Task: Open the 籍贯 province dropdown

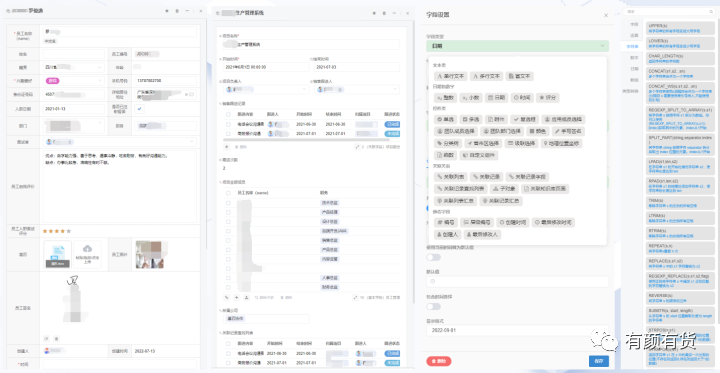Action: pos(73,67)
